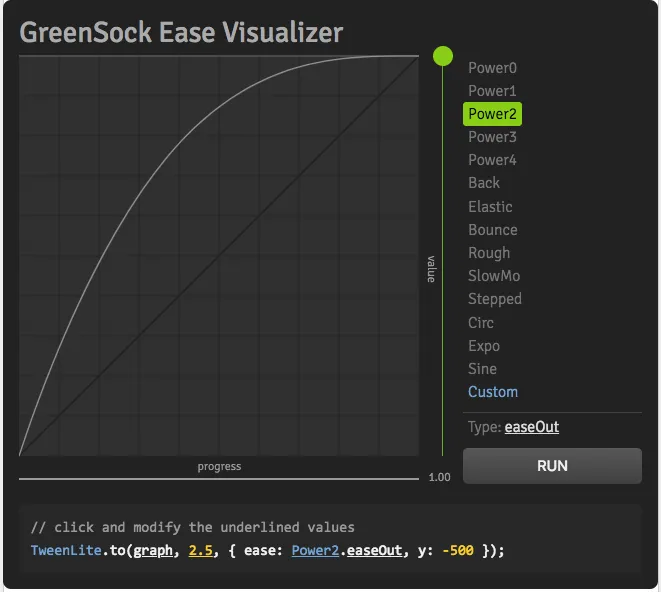
Task: Click the green value indicator ball
Action: [443, 56]
